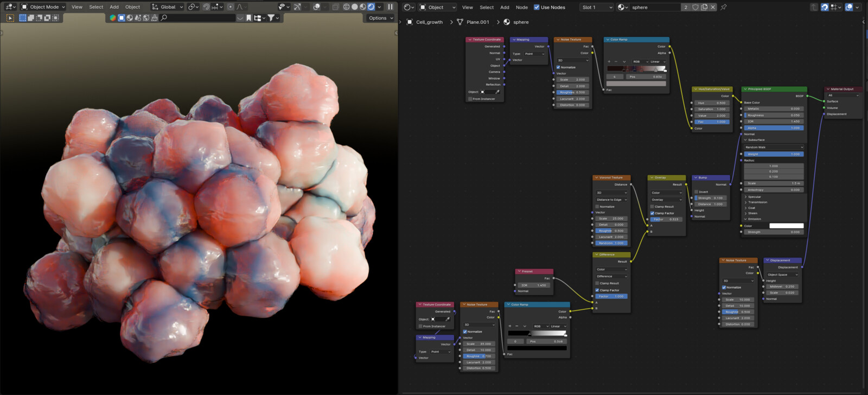The image size is (868, 395).
Task: Open the viewport editor type menu icon
Action: 10,7
